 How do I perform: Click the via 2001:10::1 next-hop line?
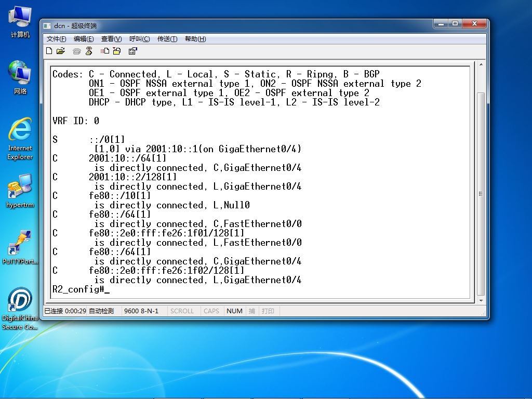[x=198, y=149]
